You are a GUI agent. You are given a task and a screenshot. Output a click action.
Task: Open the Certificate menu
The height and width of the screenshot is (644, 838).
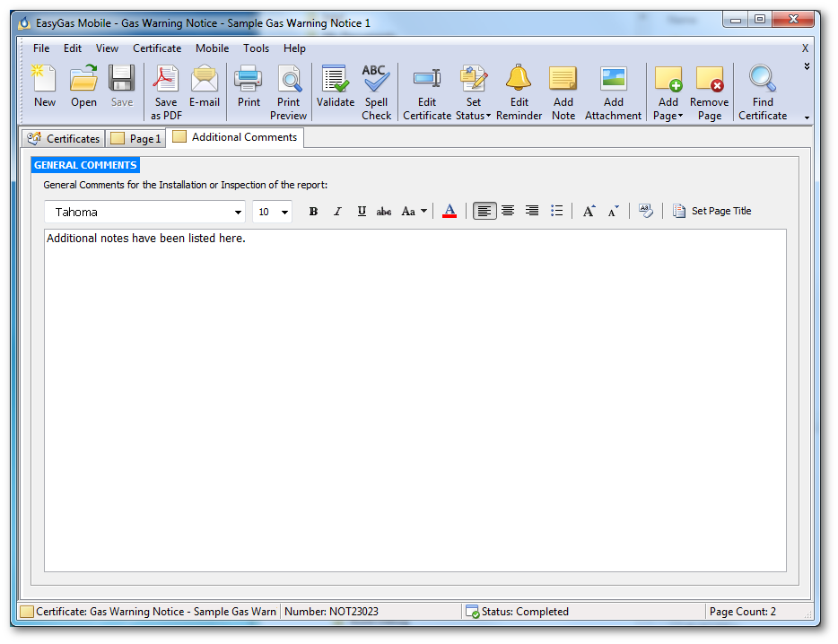click(157, 48)
